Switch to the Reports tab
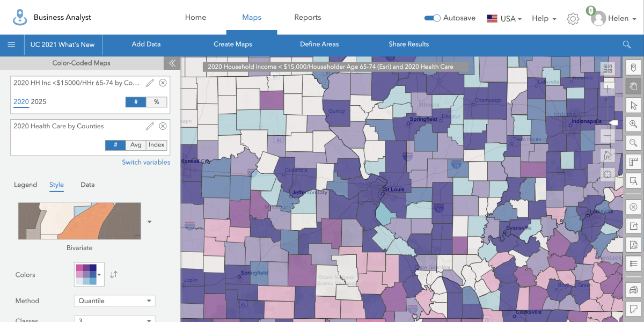 308,17
